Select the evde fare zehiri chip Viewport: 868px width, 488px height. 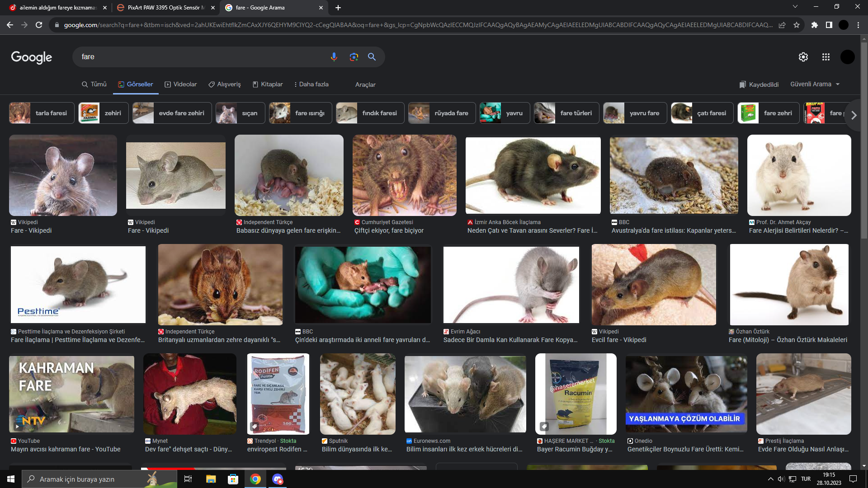pyautogui.click(x=172, y=113)
